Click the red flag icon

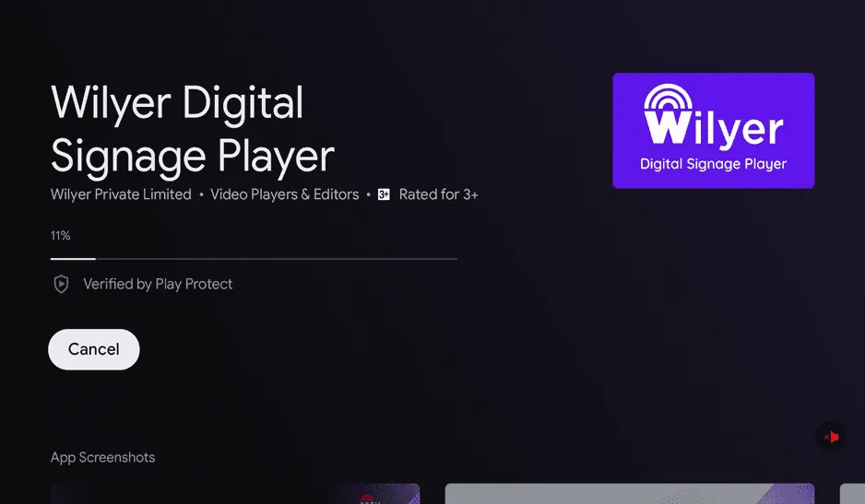(x=831, y=437)
